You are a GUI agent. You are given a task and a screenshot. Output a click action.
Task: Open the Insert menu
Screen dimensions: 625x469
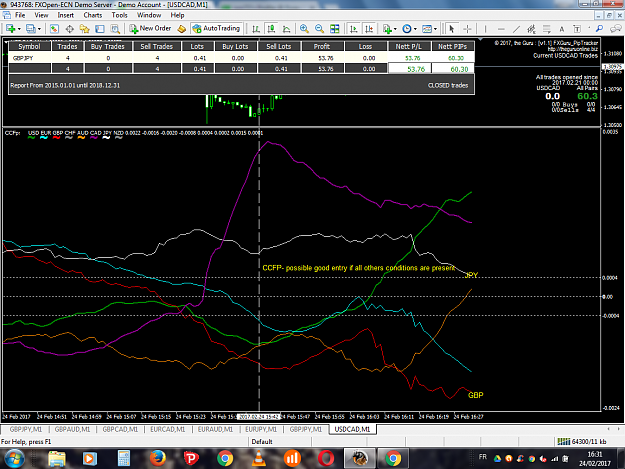coord(65,15)
